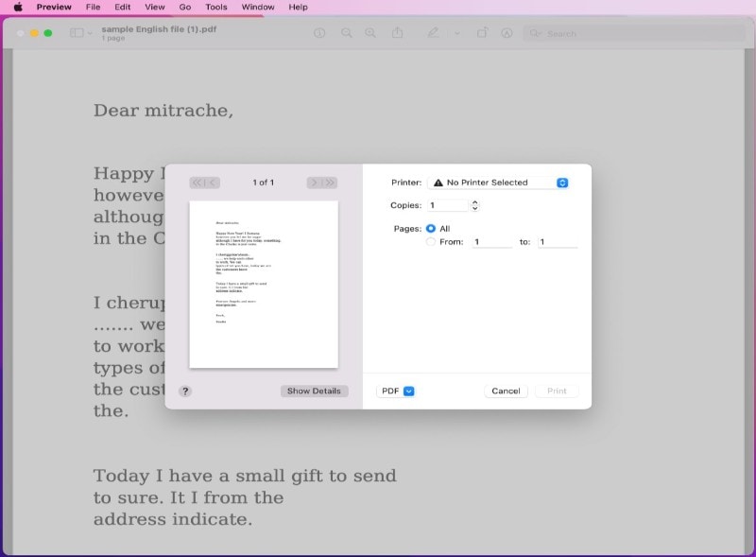Click 'Today I have a small gift to send'
756x557 pixels.
click(245, 476)
